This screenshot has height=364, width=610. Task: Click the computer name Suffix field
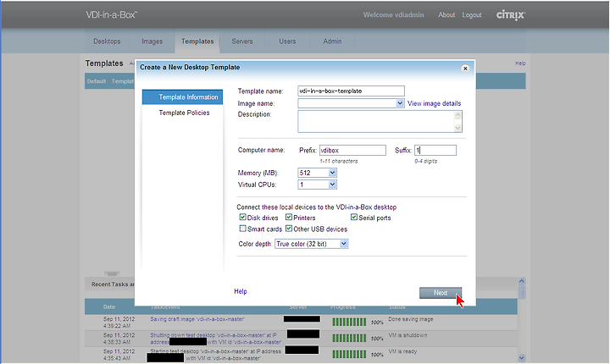[x=435, y=150]
